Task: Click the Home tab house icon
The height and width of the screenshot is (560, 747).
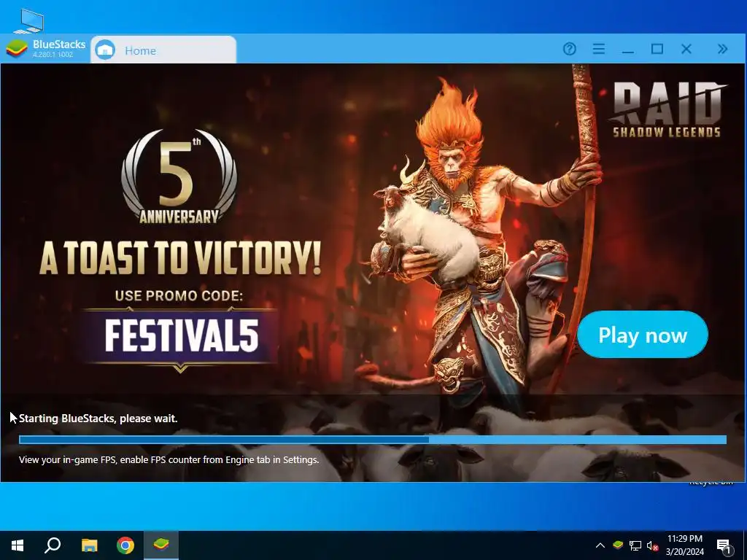Action: (x=105, y=50)
